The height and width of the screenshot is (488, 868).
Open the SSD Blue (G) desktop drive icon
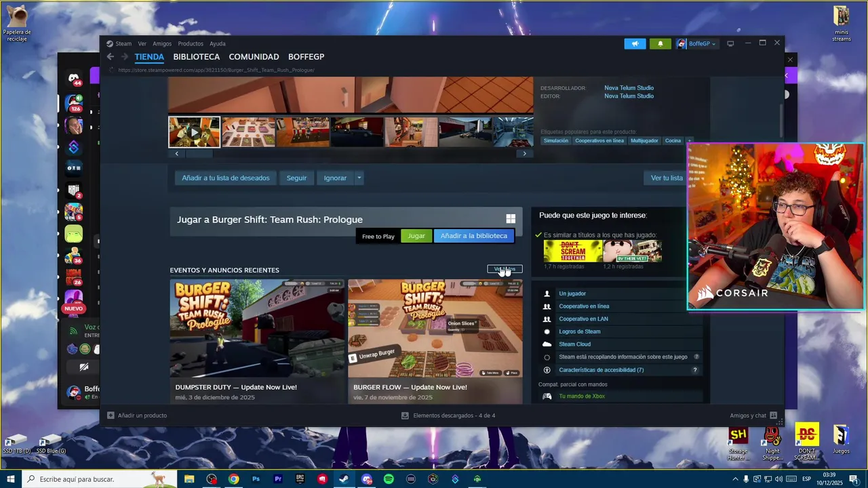pyautogui.click(x=51, y=444)
